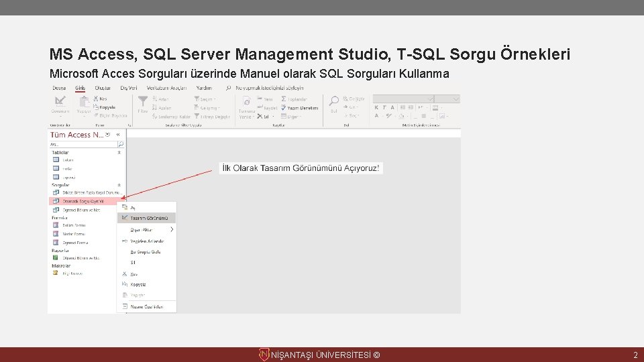Image resolution: width=644 pixels, height=362 pixels.
Task: Toggle underline A formatting button
Action: 392,107
